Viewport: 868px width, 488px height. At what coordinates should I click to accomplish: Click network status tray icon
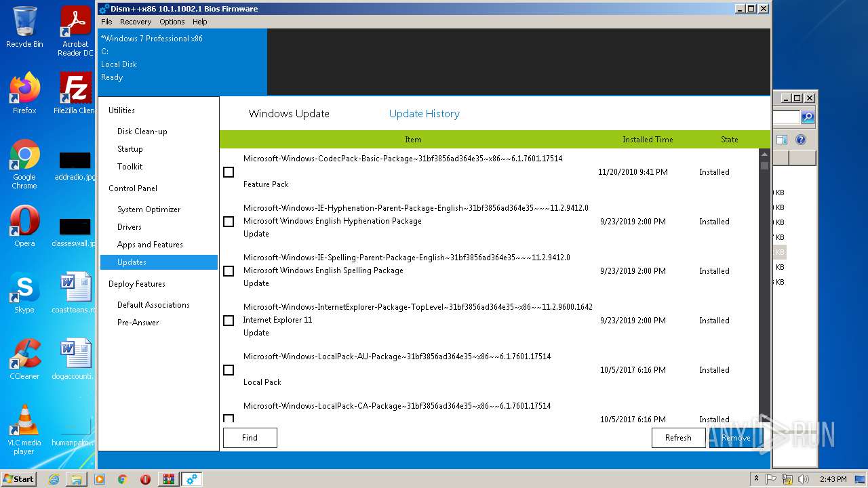(787, 479)
